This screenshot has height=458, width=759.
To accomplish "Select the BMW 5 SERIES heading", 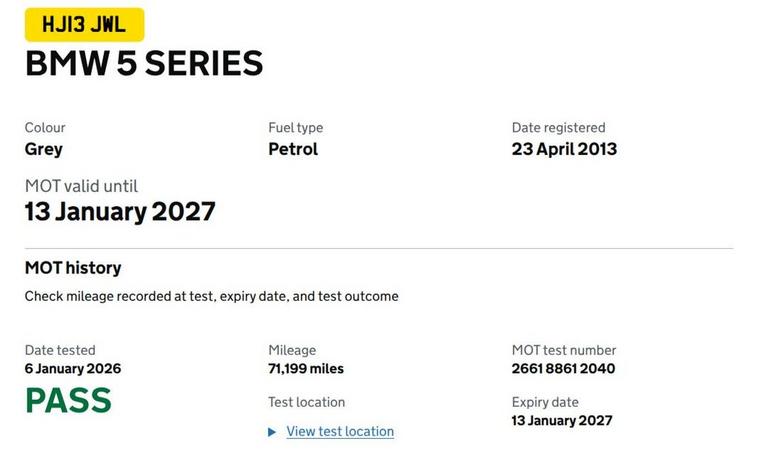I will (x=144, y=64).
